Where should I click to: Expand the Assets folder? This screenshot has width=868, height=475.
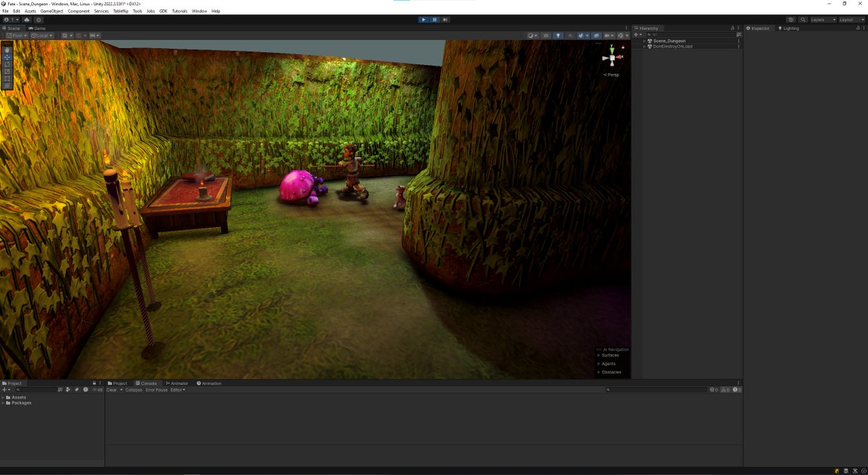pyautogui.click(x=3, y=398)
